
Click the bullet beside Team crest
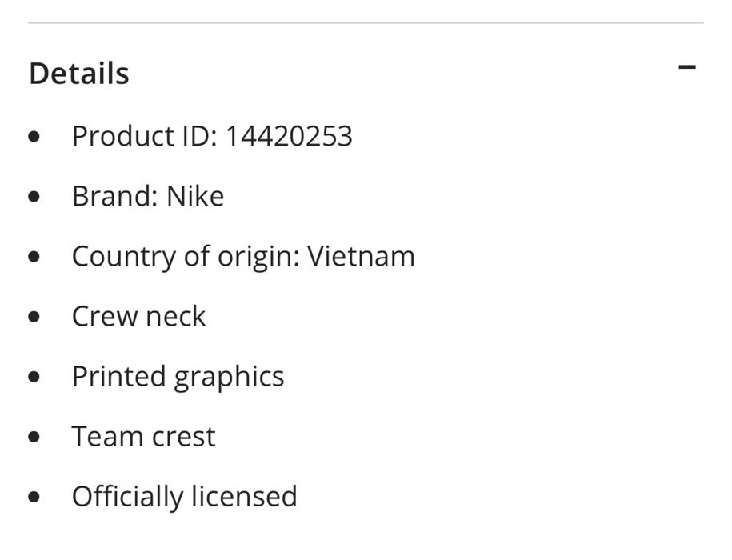pos(34,437)
